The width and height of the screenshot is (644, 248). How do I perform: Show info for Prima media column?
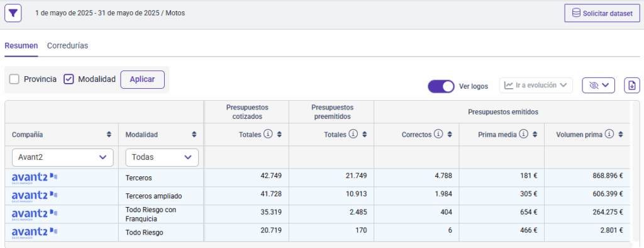(523, 134)
